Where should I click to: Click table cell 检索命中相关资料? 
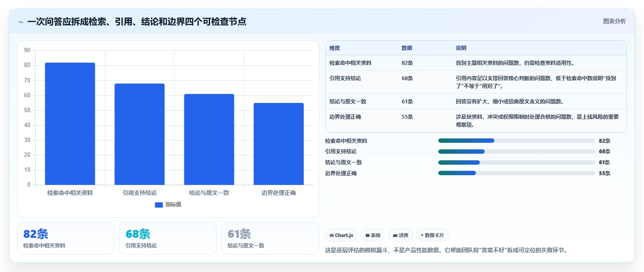(x=350, y=63)
